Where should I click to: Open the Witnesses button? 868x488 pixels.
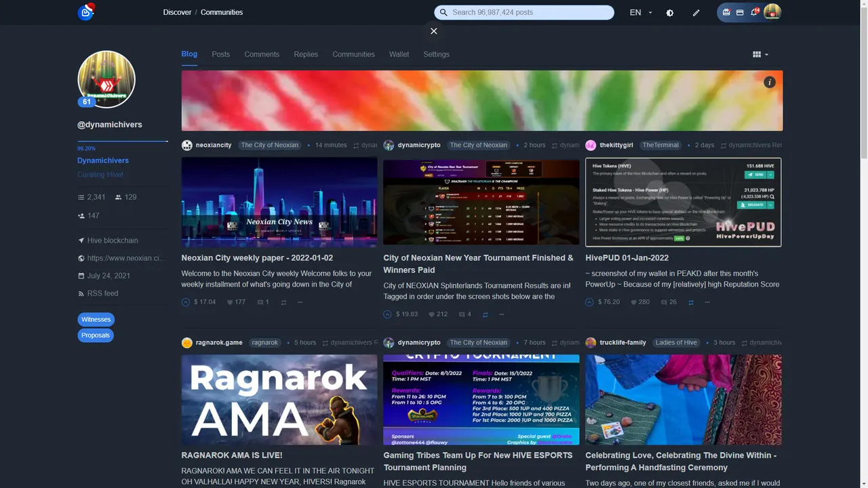(96, 319)
